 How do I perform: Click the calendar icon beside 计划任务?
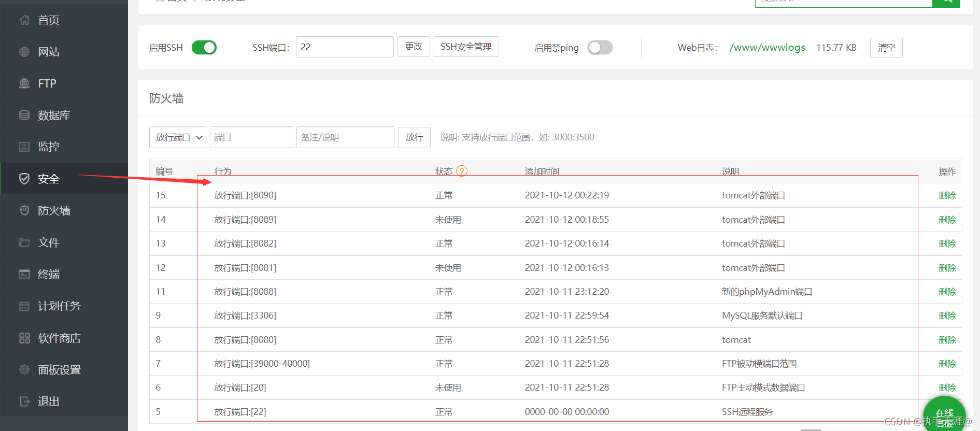(x=24, y=306)
